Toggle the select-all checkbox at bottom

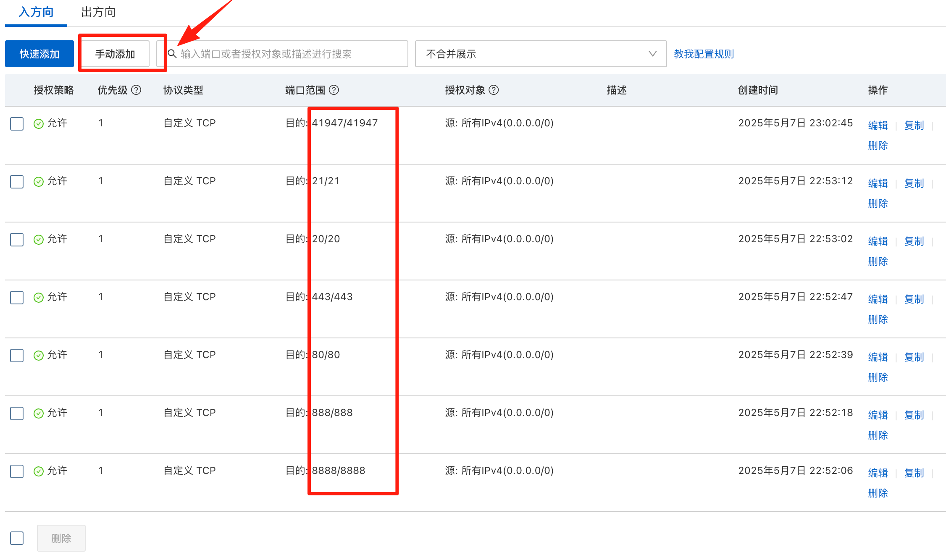(x=17, y=538)
